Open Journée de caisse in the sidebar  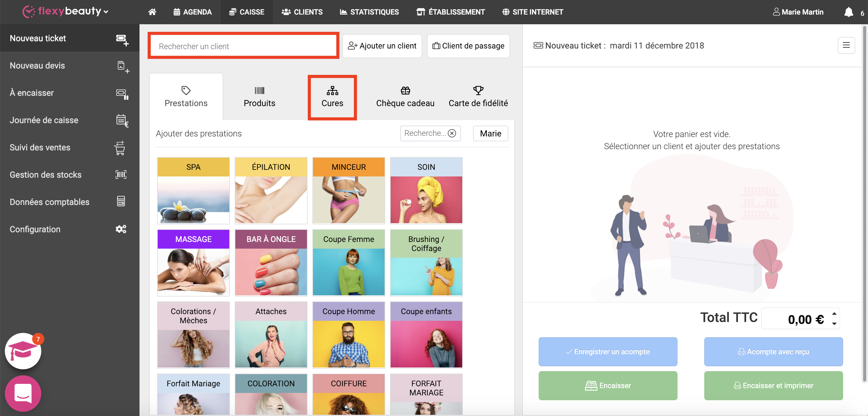click(69, 120)
